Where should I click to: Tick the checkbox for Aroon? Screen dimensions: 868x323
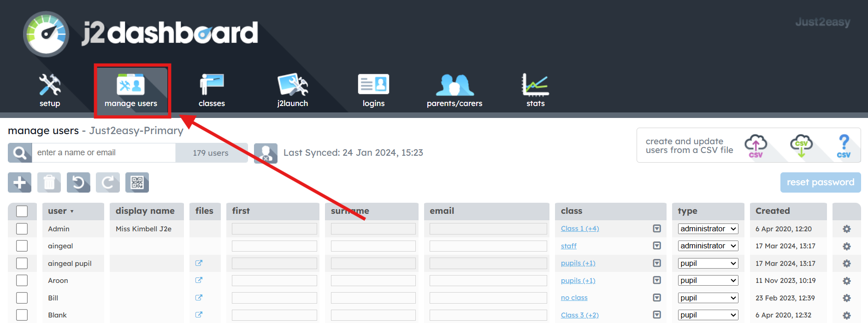coord(22,280)
